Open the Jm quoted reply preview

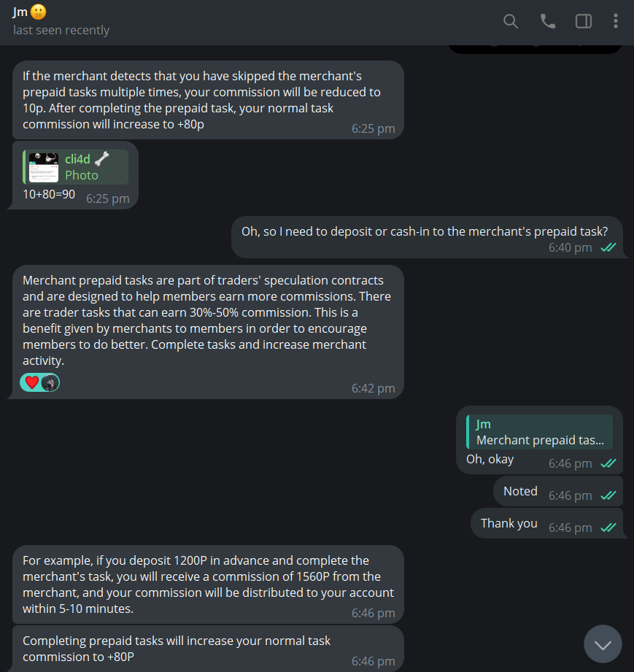coord(539,431)
